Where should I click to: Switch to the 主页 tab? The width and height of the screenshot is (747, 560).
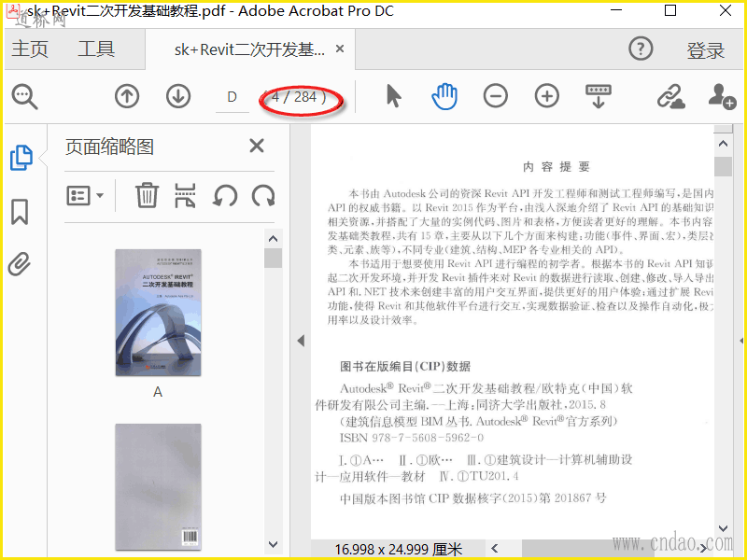pos(30,49)
